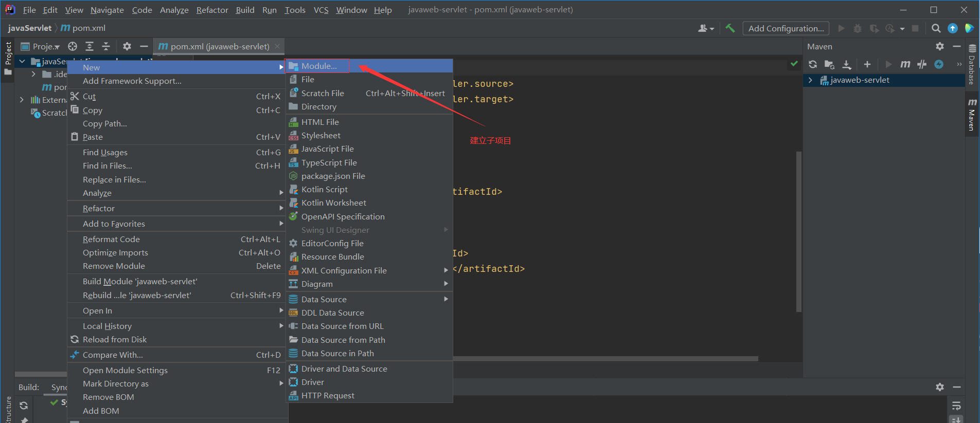Click Expand All in the Project panel

coord(90,46)
